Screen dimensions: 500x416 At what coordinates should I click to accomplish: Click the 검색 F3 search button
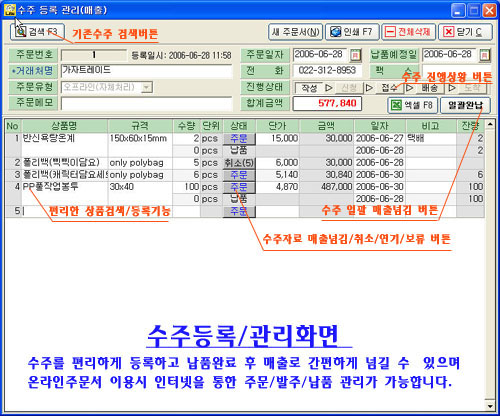(x=37, y=32)
